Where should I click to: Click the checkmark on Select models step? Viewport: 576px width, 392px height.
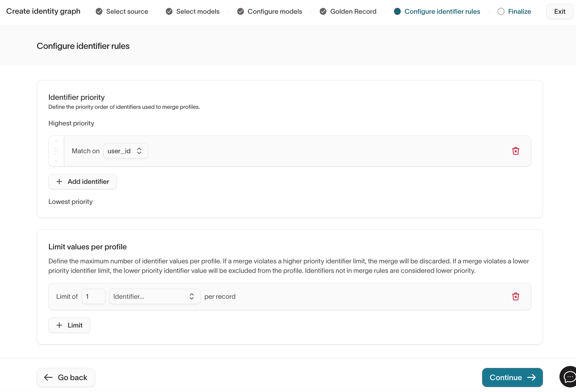tap(169, 11)
